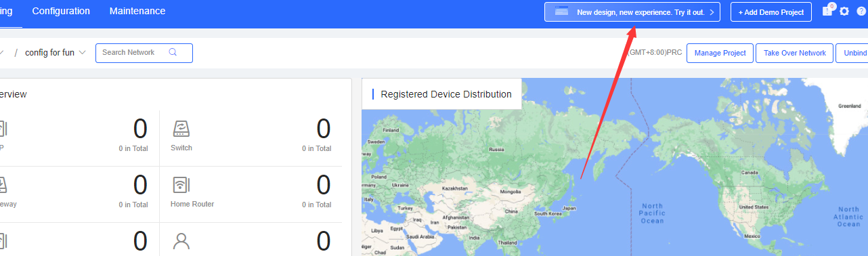
Task: Click the user silhouette icon
Action: [x=181, y=241]
